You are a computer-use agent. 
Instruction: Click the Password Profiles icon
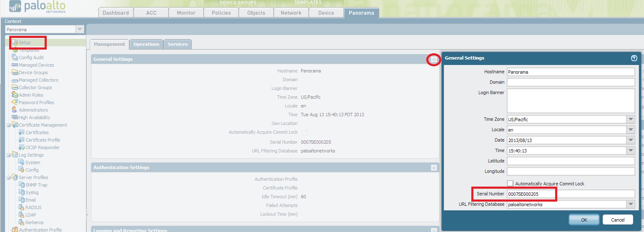point(15,102)
